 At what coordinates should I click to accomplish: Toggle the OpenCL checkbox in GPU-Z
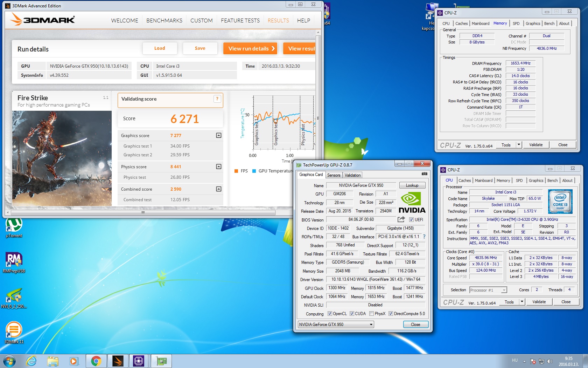point(329,314)
